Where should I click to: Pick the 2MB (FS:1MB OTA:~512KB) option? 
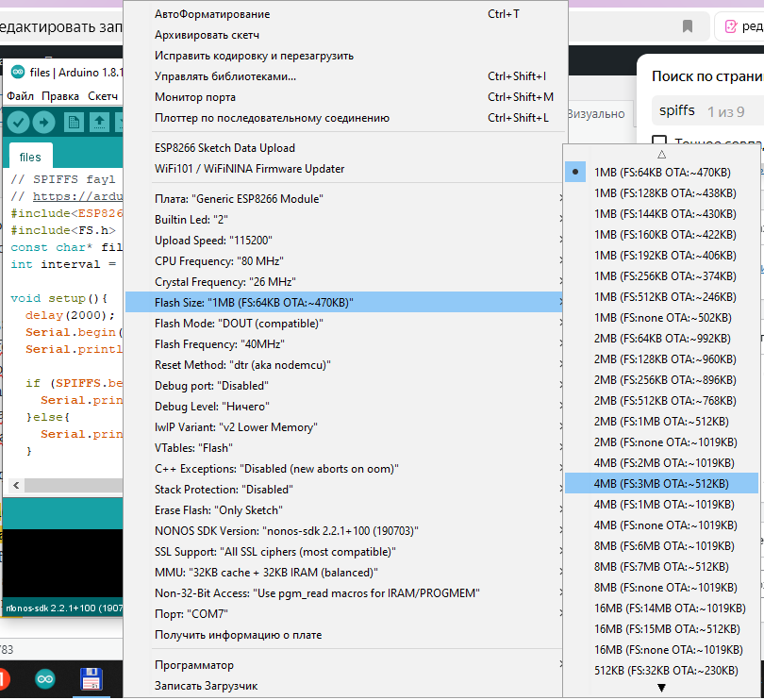pos(660,422)
